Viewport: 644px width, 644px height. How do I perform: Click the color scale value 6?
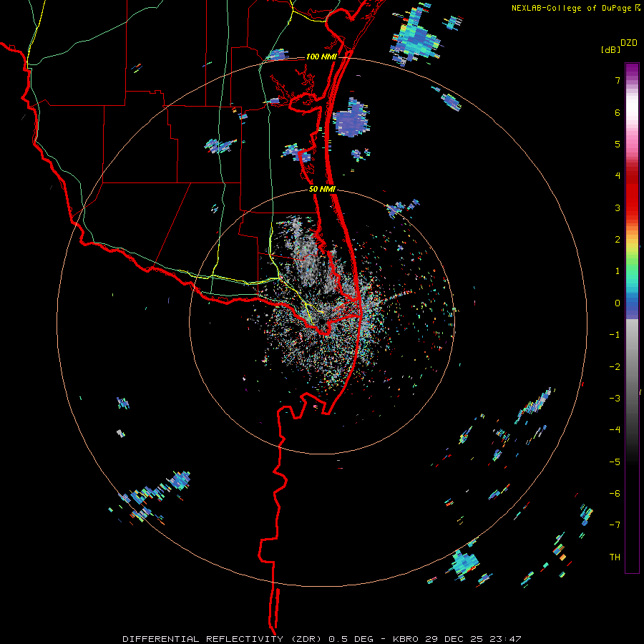pos(618,112)
